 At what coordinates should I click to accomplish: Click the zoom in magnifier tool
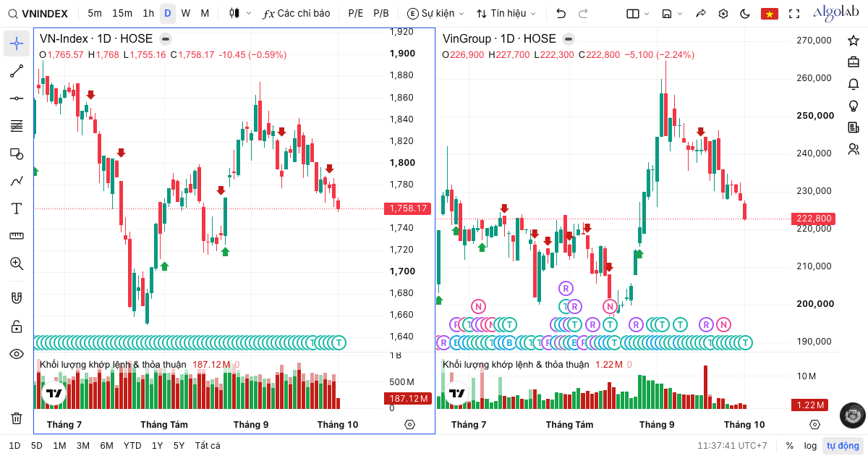(x=17, y=263)
